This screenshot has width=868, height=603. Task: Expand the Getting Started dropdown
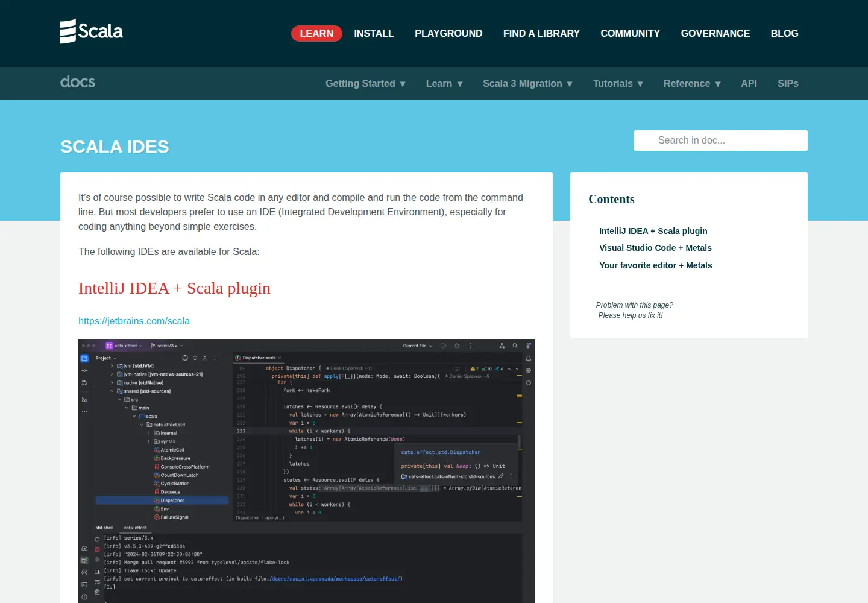(365, 83)
